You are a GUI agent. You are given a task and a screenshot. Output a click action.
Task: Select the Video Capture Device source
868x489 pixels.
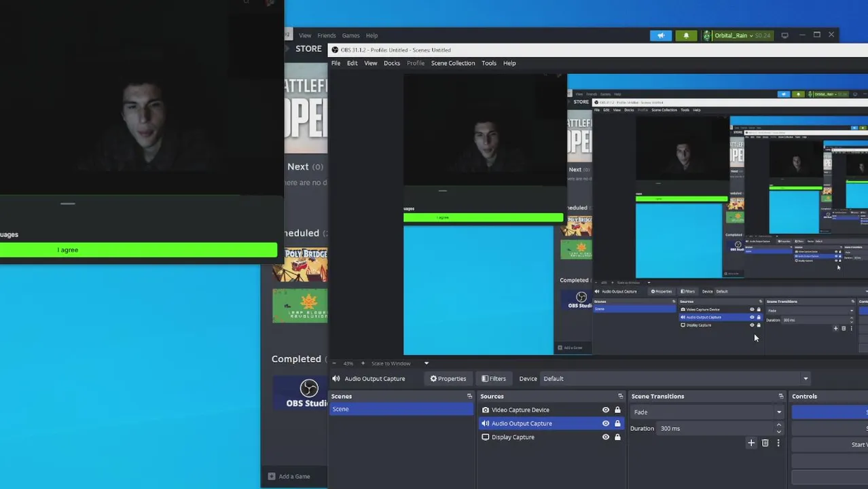coord(520,410)
